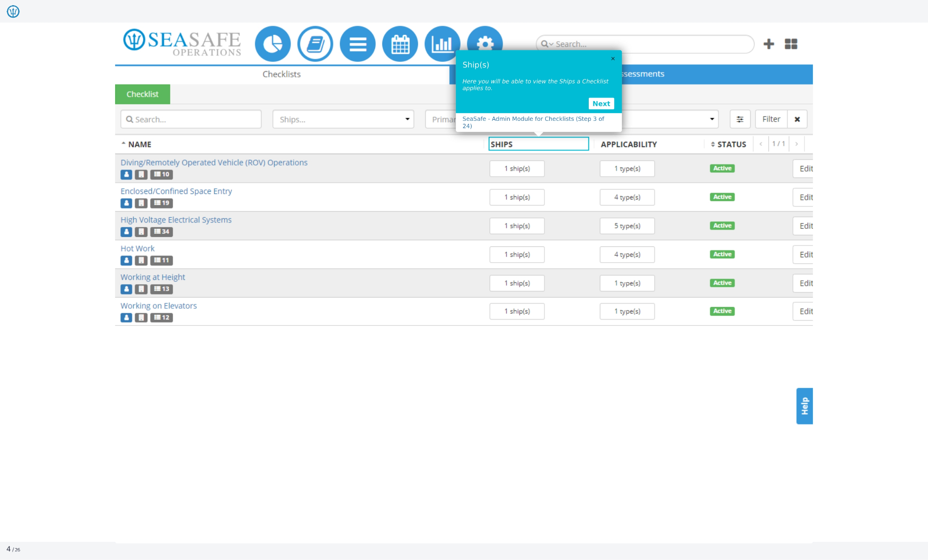Click the 34 items badge for High Voltage
928x560 pixels.
(x=162, y=232)
